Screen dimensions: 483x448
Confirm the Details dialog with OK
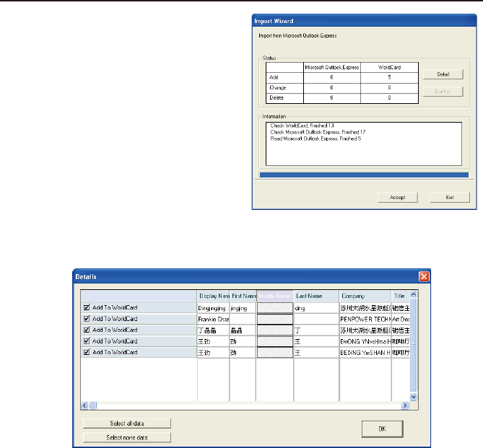pos(382,429)
